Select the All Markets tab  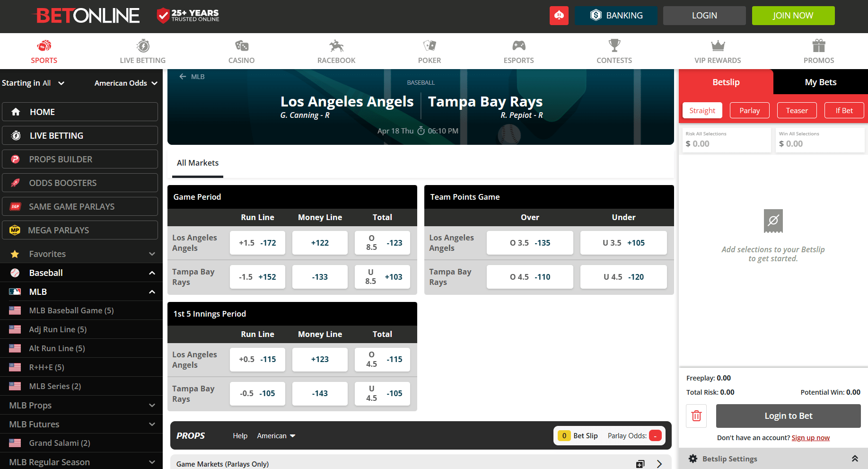click(x=198, y=163)
